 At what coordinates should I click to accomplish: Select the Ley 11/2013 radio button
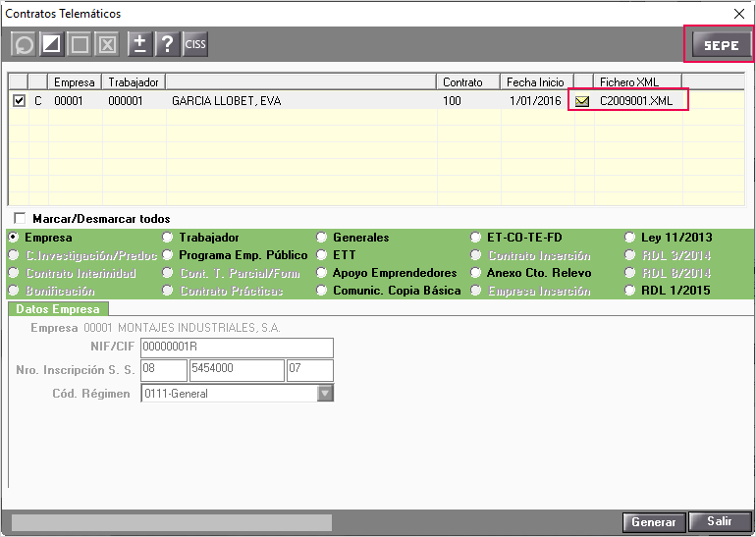pyautogui.click(x=629, y=237)
